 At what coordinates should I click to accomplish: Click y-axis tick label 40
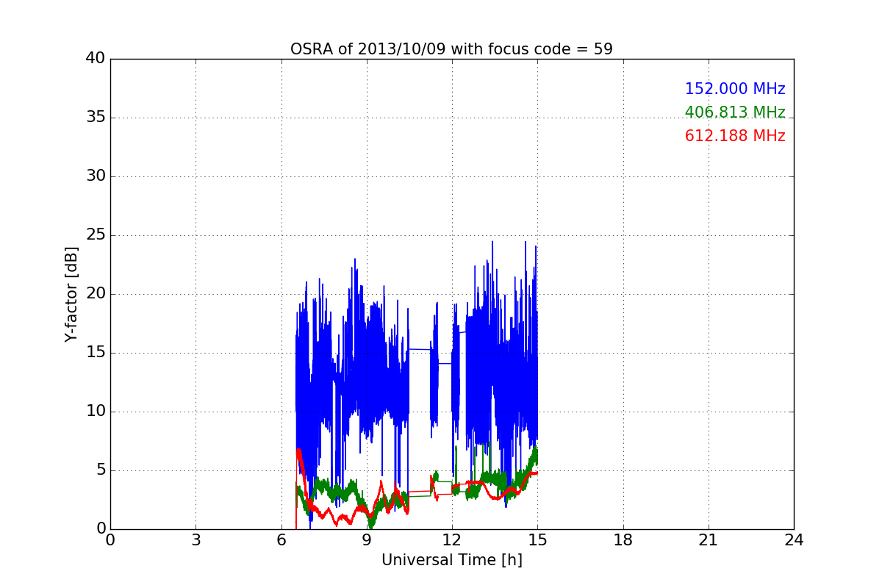point(96,59)
